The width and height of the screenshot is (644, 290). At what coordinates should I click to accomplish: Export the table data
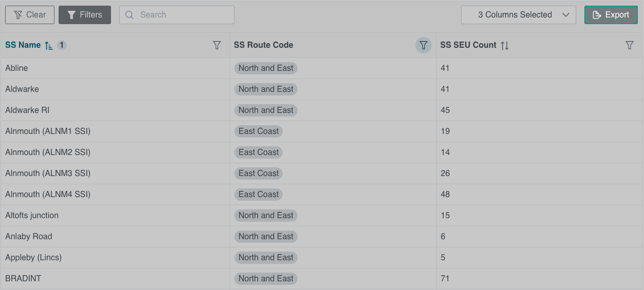point(611,15)
